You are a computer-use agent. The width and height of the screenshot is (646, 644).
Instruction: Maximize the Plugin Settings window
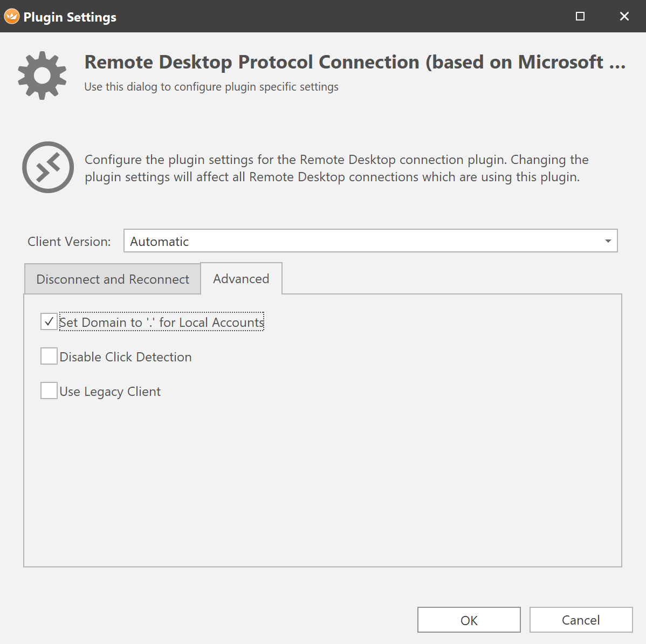580,16
